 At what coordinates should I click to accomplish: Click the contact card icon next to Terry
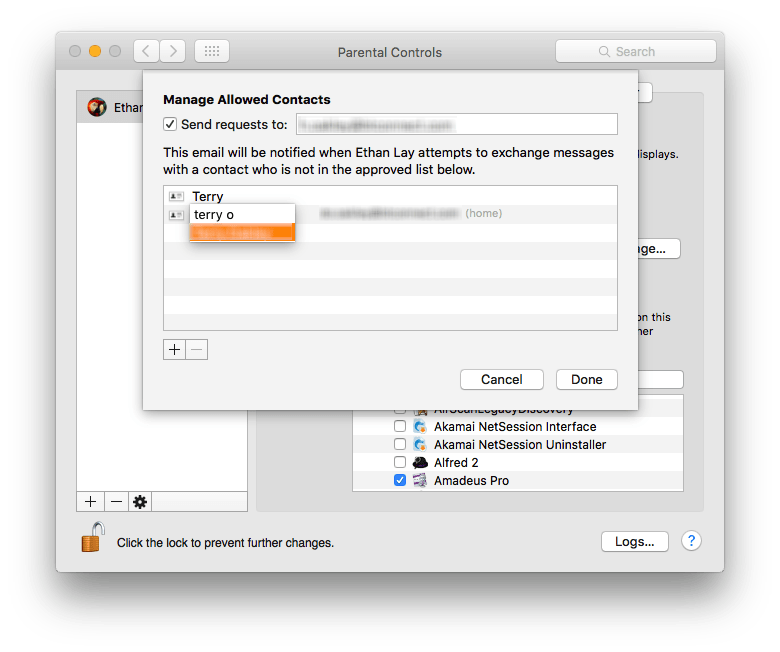tap(176, 197)
